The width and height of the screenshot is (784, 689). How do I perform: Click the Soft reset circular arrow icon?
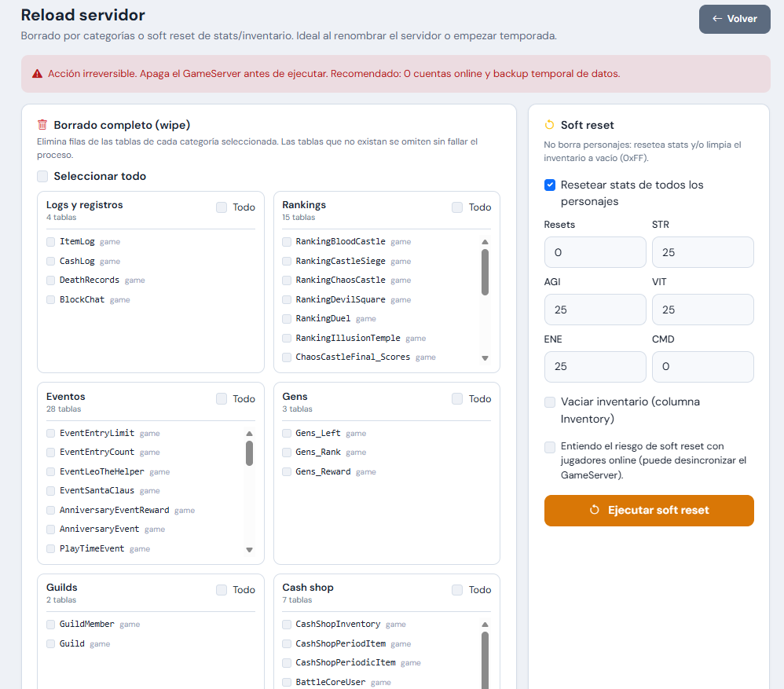(549, 124)
